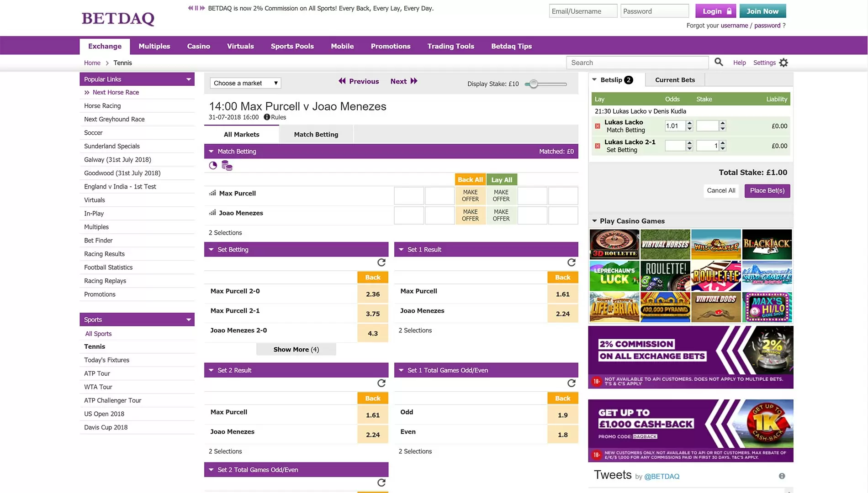Click the stacked coins icon
Image resolution: width=868 pixels, height=493 pixels.
227,166
